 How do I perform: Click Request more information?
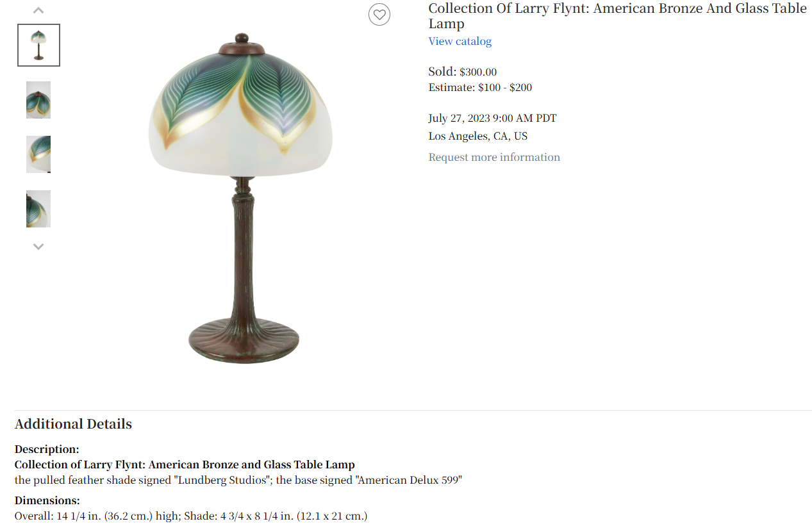(494, 157)
